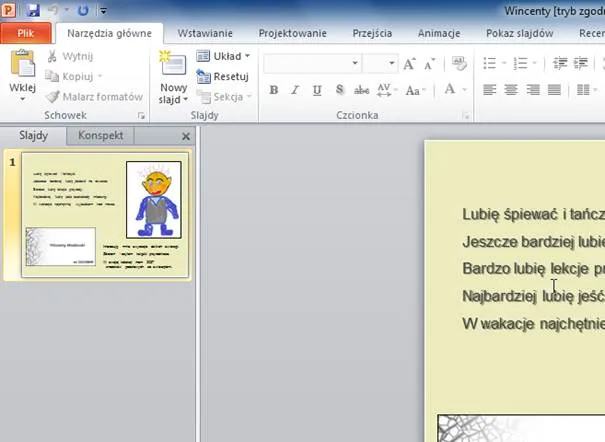Switch to the Narzędzia główne tab
605x442 pixels.
(110, 33)
